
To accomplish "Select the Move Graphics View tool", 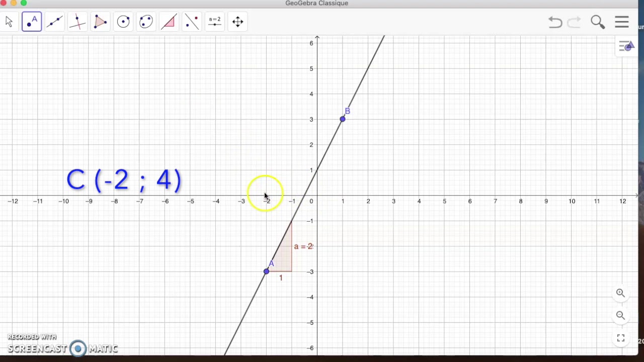I will click(x=238, y=22).
